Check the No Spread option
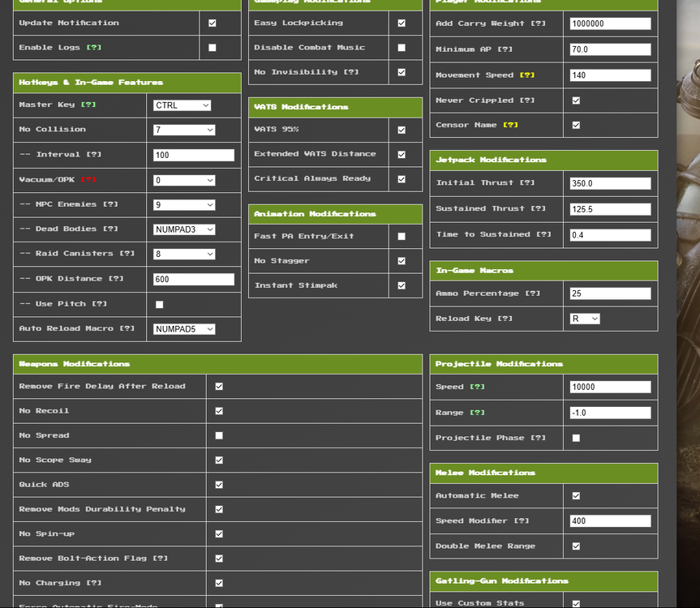The width and height of the screenshot is (700, 608). [x=219, y=435]
